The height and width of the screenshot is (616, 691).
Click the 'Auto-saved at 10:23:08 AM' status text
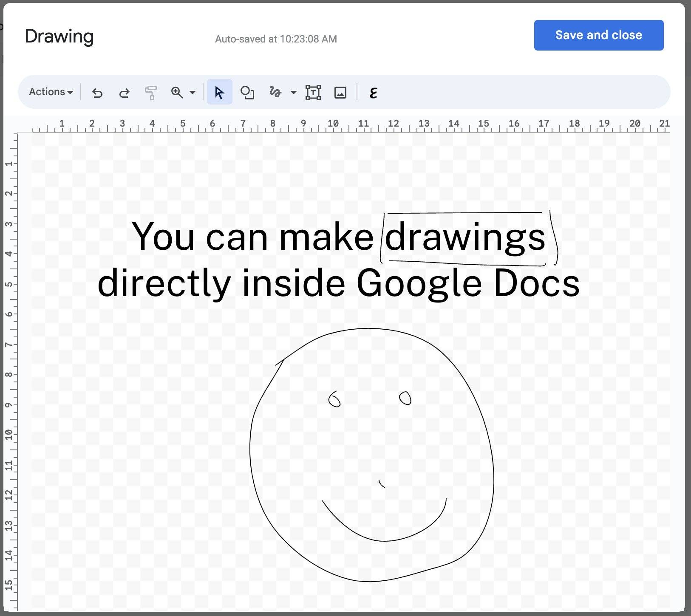(x=276, y=39)
